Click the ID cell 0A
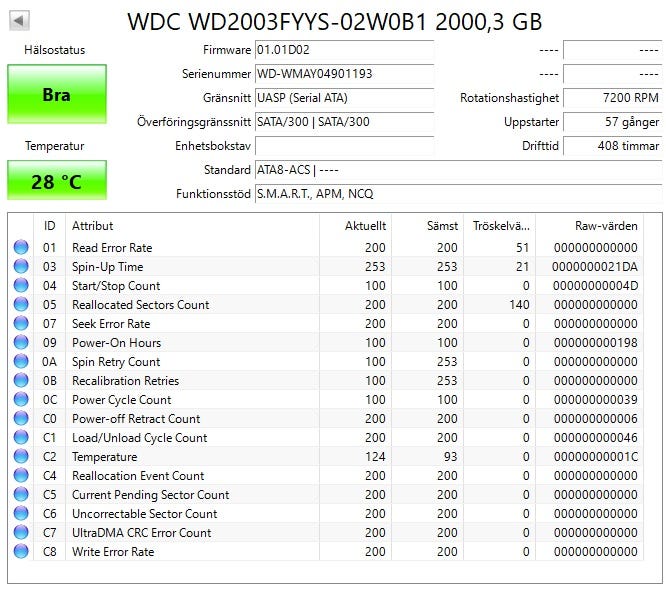Screen dimensions: 666x589 [49, 362]
